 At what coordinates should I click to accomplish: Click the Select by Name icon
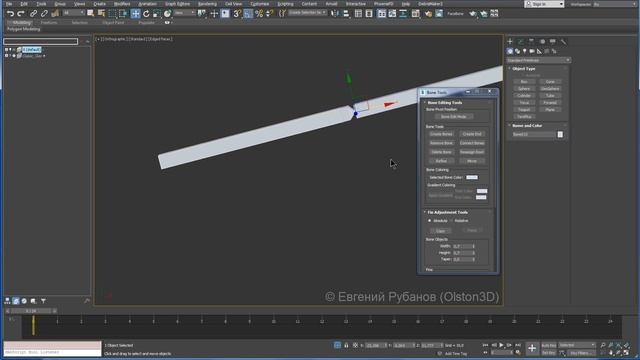[101, 13]
